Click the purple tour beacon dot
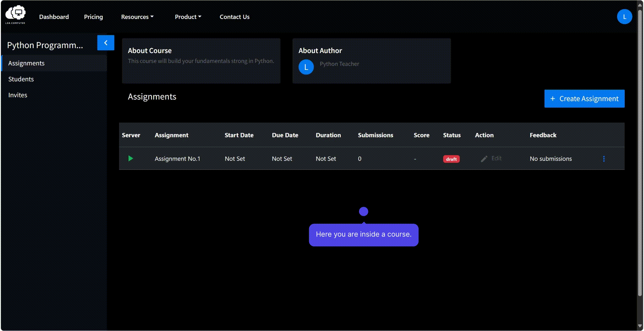The width and height of the screenshot is (644, 331). pos(363,211)
